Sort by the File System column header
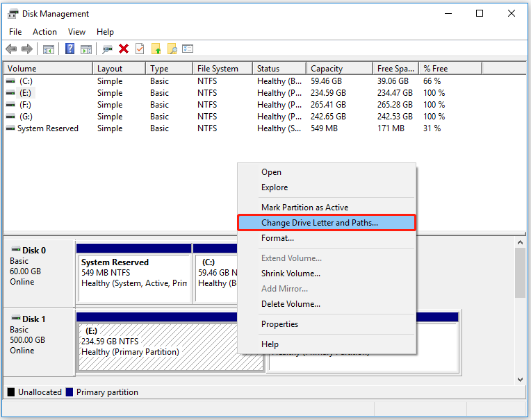The width and height of the screenshot is (531, 420). click(223, 68)
